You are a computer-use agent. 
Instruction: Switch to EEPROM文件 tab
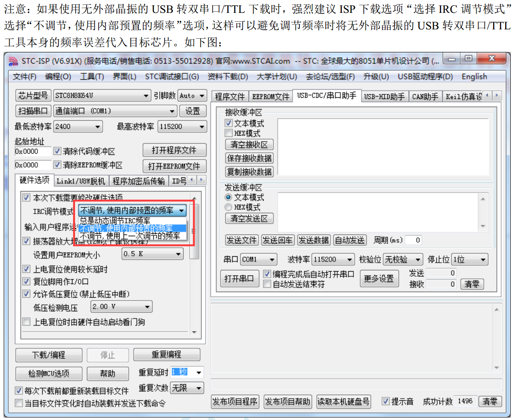270,97
